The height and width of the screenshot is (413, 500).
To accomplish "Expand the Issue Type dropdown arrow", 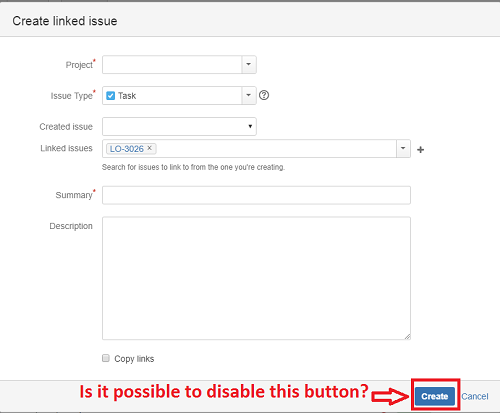I will coord(249,95).
